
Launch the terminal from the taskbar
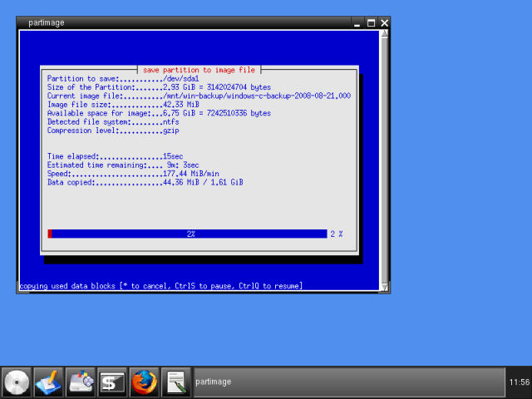112,382
